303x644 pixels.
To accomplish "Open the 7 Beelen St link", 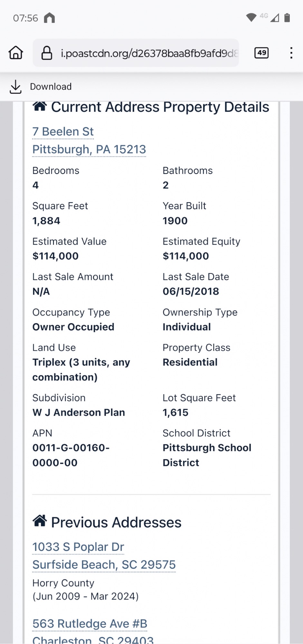I will tap(63, 132).
